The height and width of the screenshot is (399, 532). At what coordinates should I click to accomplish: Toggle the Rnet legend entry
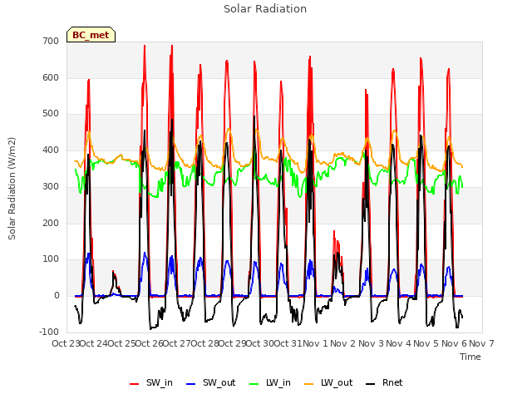384,382
